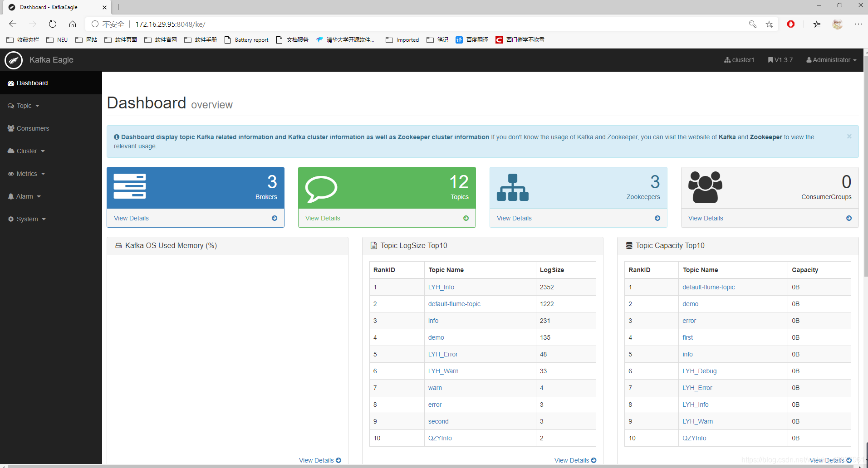Open default-flume-topic in Capacity table

(x=709, y=287)
